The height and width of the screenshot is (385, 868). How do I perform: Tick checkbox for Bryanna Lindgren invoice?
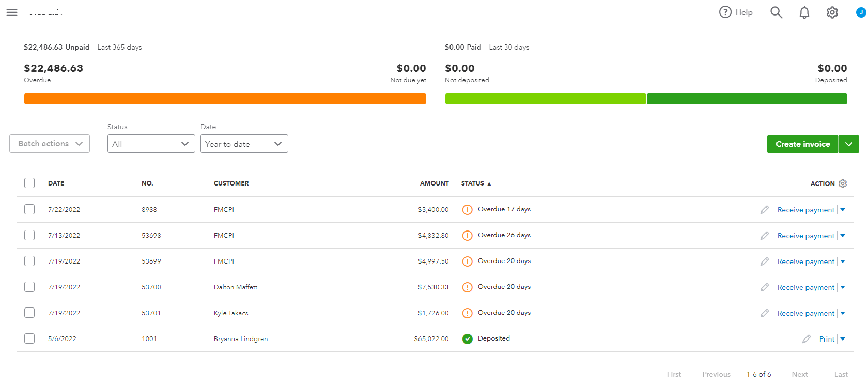point(29,338)
